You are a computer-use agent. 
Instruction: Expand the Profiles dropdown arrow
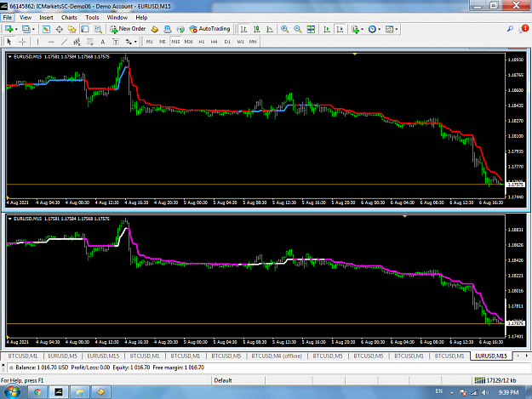[33, 30]
